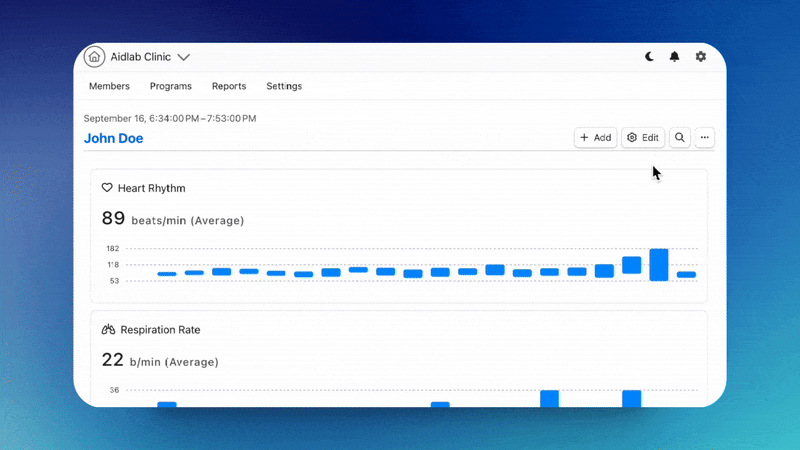The image size is (800, 450).
Task: Select the tallest bar in Heart Rhythm chart
Action: coord(659,264)
